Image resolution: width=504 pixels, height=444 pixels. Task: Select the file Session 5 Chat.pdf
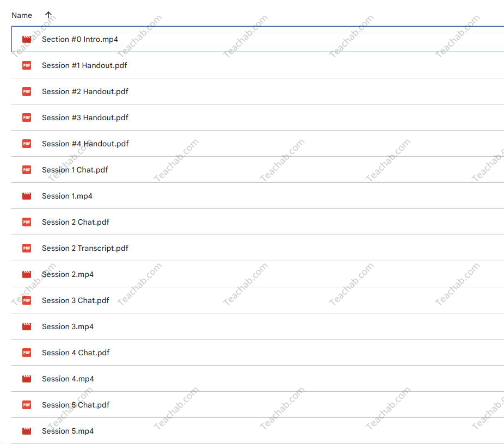click(x=258, y=405)
